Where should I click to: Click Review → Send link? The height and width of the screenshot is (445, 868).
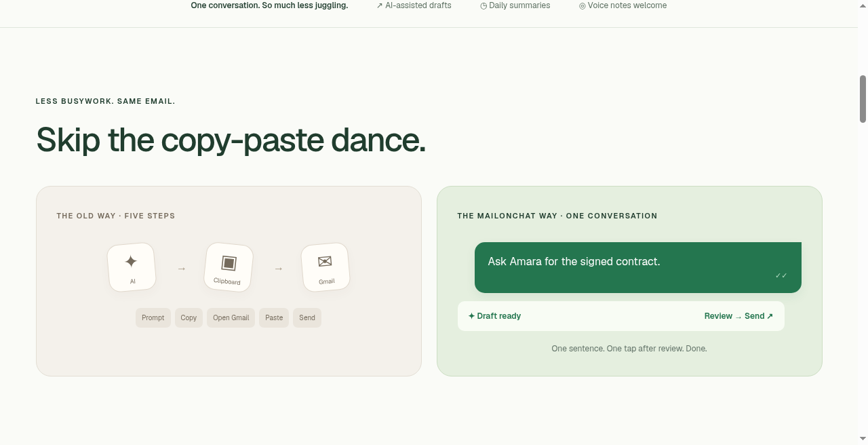[738, 316]
